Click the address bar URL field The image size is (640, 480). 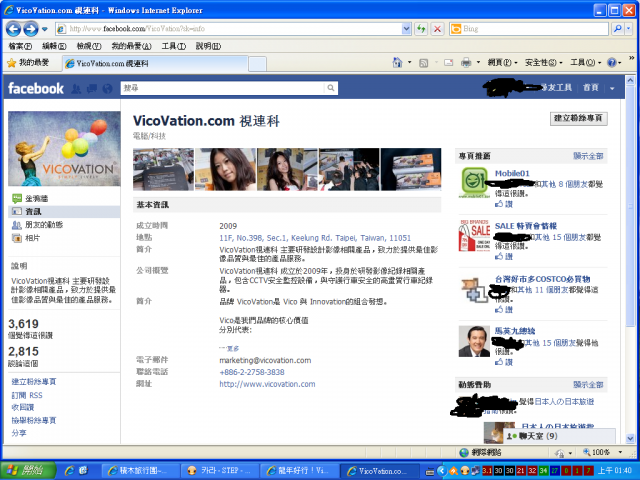click(229, 29)
